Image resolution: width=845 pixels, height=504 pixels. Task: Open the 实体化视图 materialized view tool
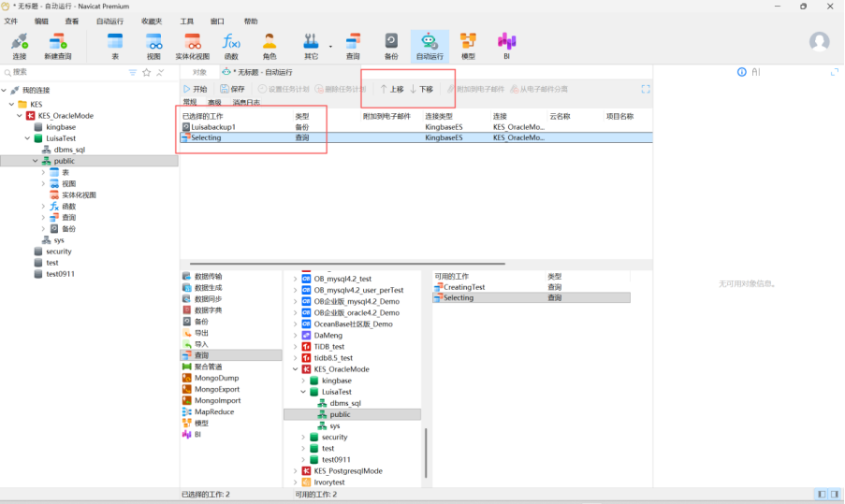tap(192, 45)
